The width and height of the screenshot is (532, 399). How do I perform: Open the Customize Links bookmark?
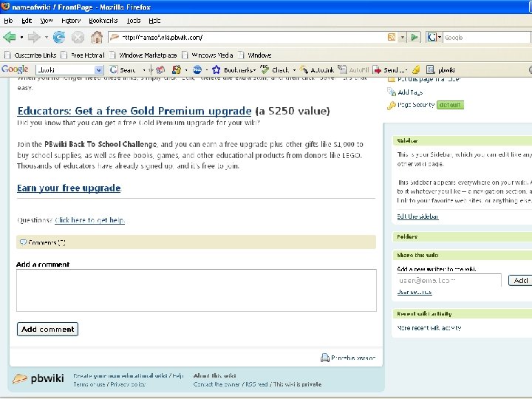click(x=31, y=55)
